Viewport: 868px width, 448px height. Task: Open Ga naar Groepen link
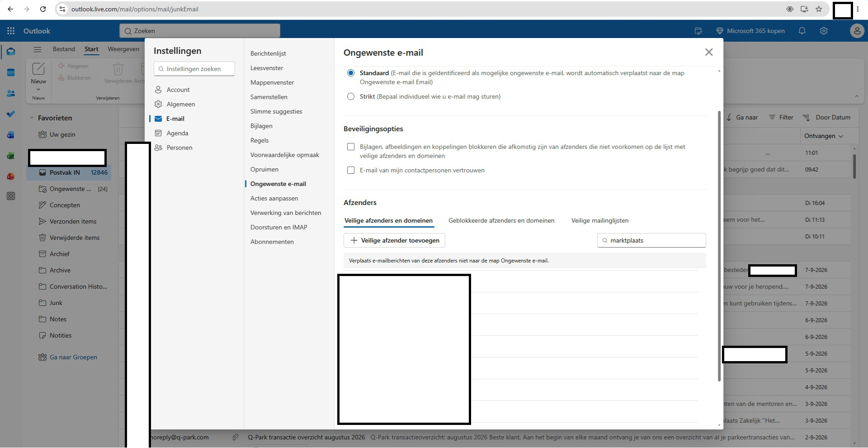73,357
